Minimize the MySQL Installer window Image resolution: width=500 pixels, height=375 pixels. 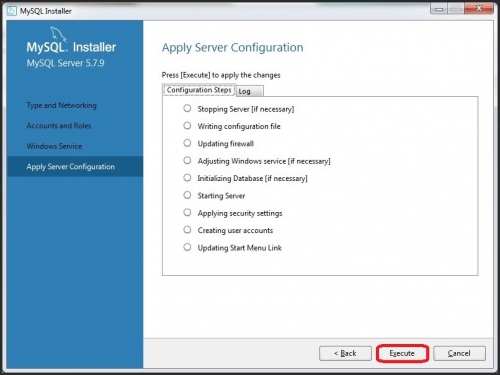pyautogui.click(x=439, y=9)
